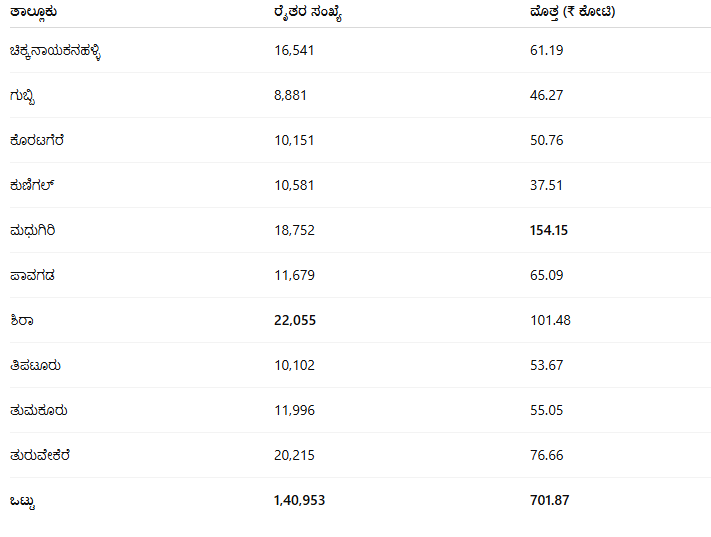Click the bold farmer count 22,055
Screen dimensions: 711x537
point(294,320)
